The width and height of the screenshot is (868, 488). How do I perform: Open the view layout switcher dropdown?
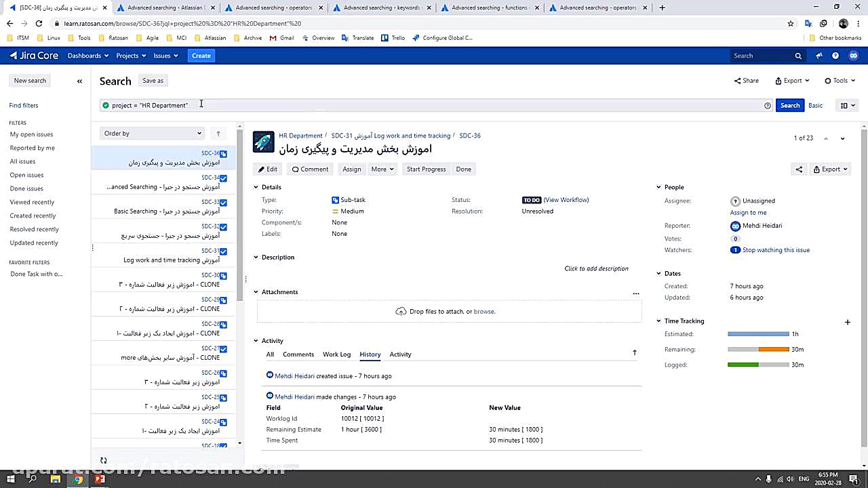(848, 105)
